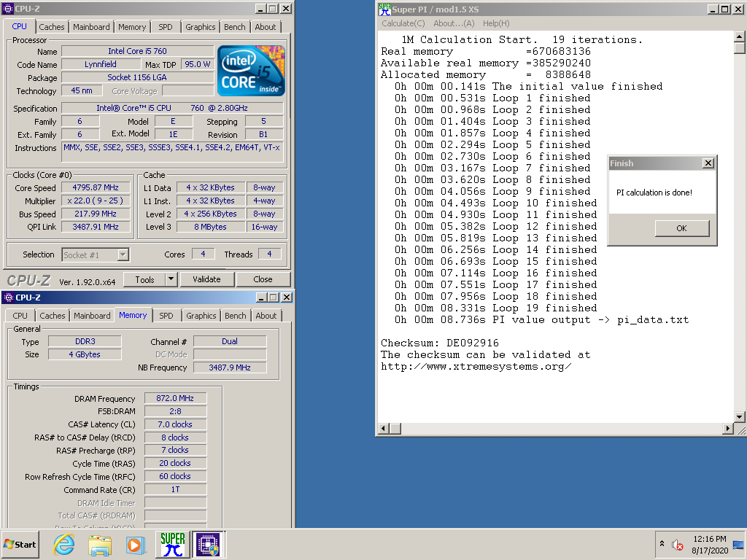Click Super PI vertical scrollbar up arrow

coord(740,36)
